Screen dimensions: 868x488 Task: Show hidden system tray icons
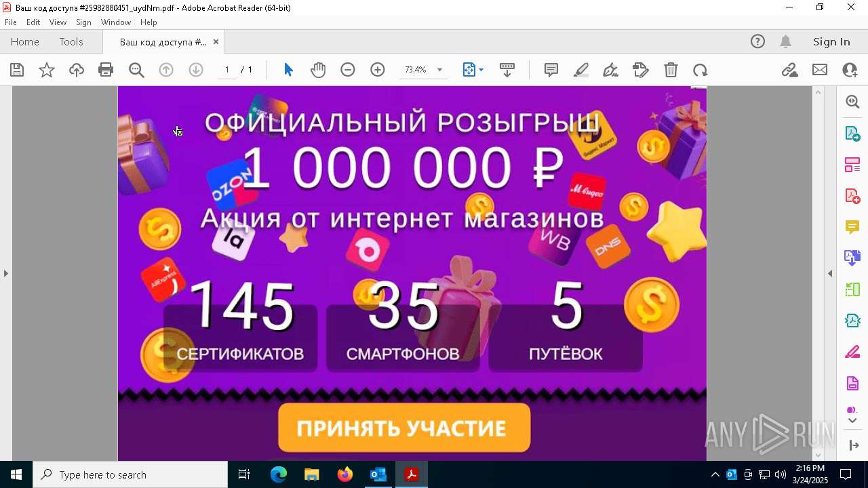tap(715, 474)
